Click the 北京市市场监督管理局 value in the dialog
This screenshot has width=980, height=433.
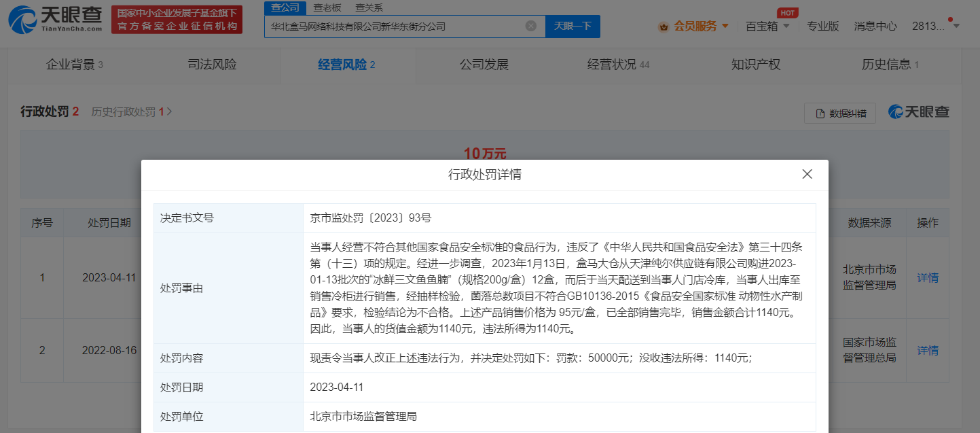(x=363, y=416)
